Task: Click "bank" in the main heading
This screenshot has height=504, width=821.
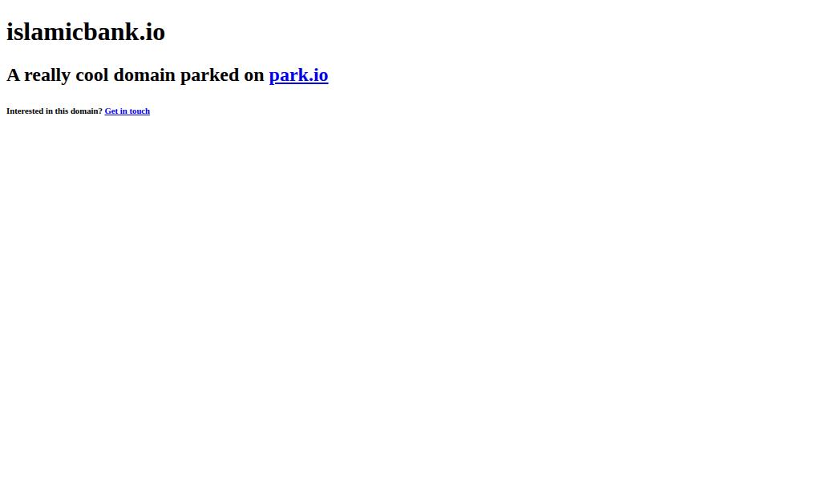Action: point(111,32)
